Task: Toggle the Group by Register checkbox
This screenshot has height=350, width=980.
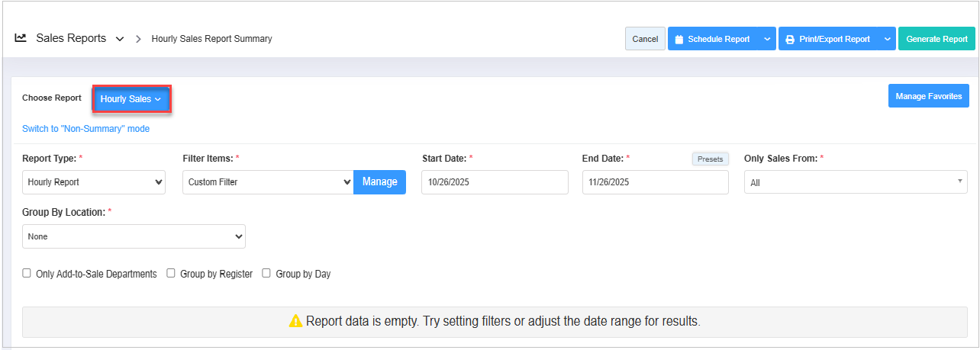Action: [x=171, y=273]
